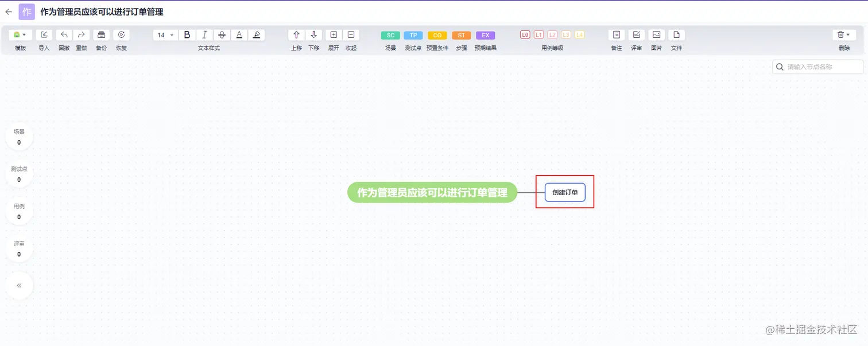868x346 pixels.
Task: Undo with the 回撤 arrow icon
Action: (x=64, y=35)
